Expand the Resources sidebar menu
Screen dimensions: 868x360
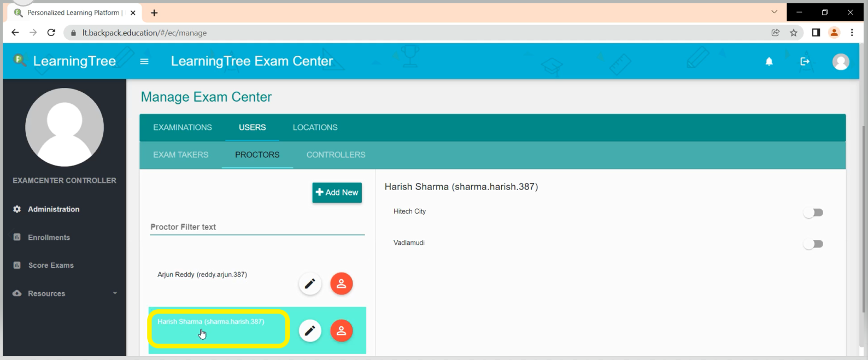coord(64,293)
